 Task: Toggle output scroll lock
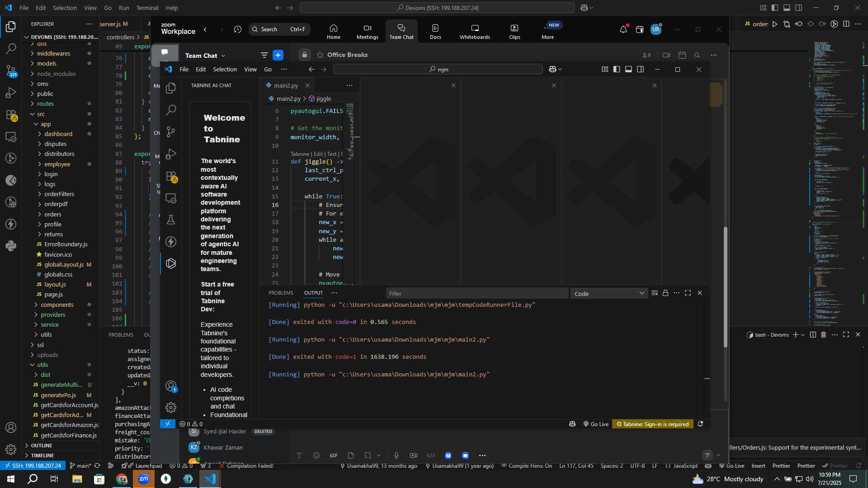click(665, 293)
